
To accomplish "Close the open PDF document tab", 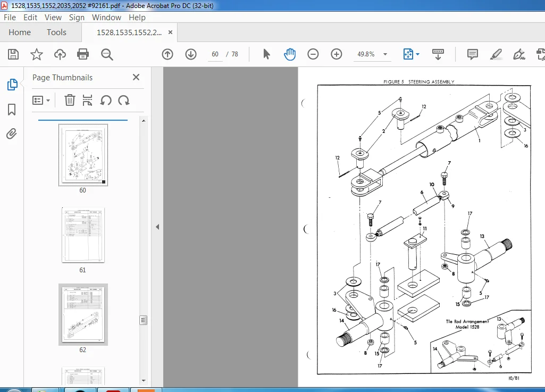I will (x=170, y=32).
